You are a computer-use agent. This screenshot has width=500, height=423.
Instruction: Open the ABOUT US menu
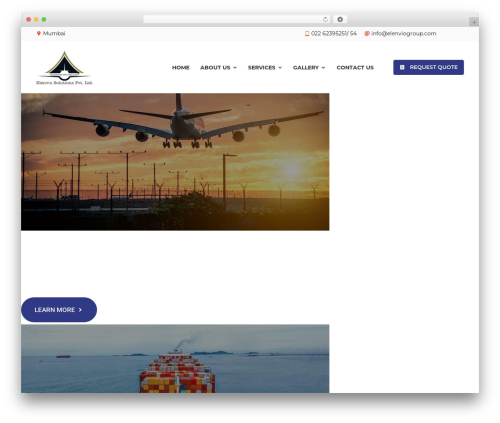[218, 68]
